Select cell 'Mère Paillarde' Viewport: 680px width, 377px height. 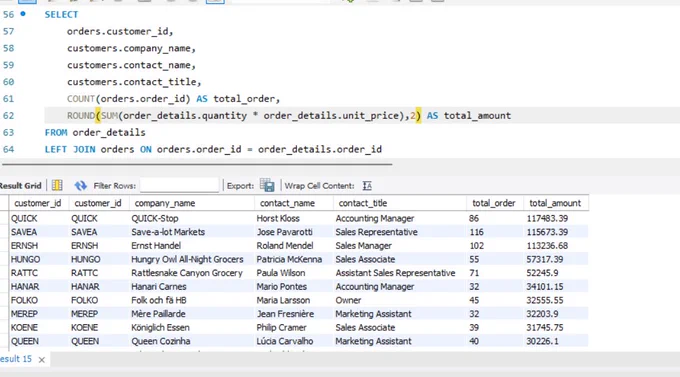[158, 314]
